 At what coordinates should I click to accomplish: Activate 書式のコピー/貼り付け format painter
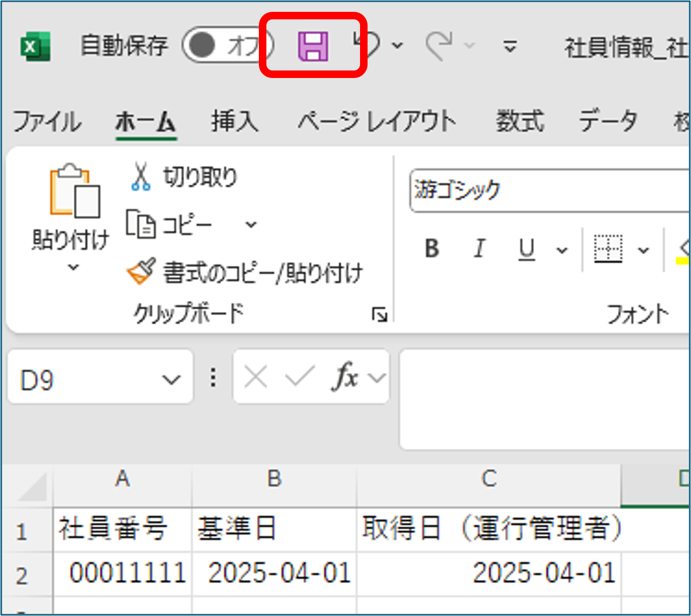tap(139, 272)
